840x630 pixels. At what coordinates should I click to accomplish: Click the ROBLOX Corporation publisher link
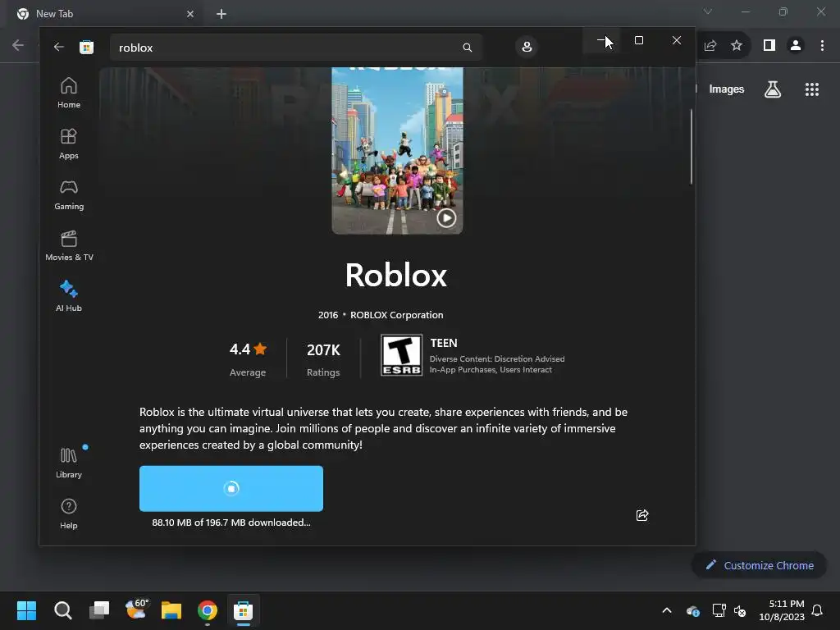pos(396,315)
